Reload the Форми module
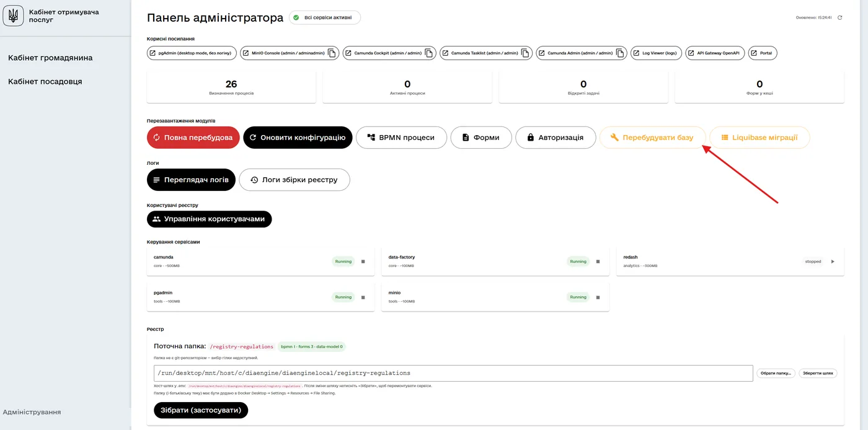The image size is (868, 430). 481,138
